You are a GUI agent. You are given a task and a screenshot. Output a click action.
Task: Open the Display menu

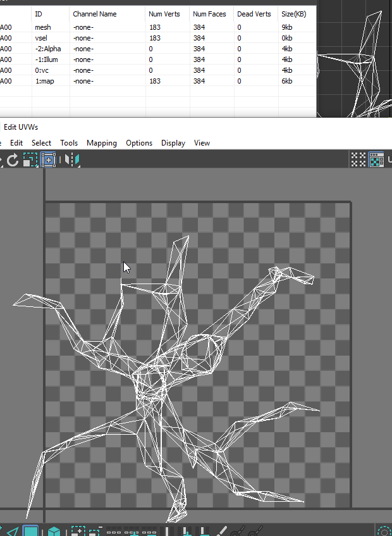[x=173, y=143]
